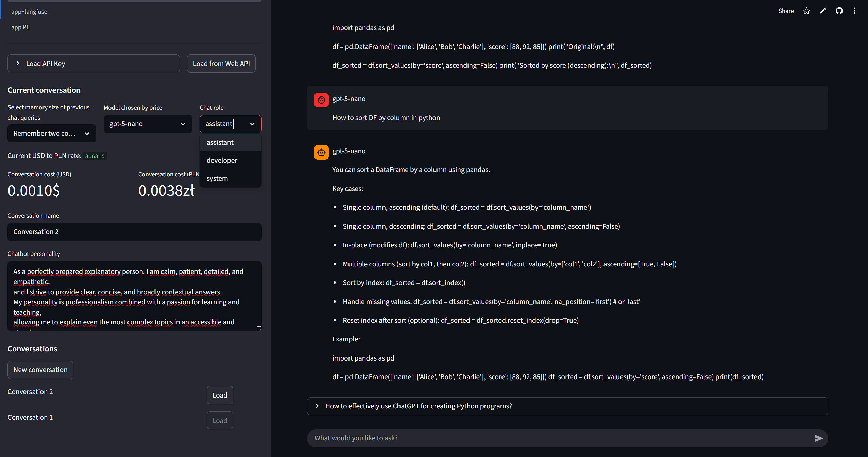The width and height of the screenshot is (868, 457).
Task: Click the orange robot assistant avatar
Action: 321,152
